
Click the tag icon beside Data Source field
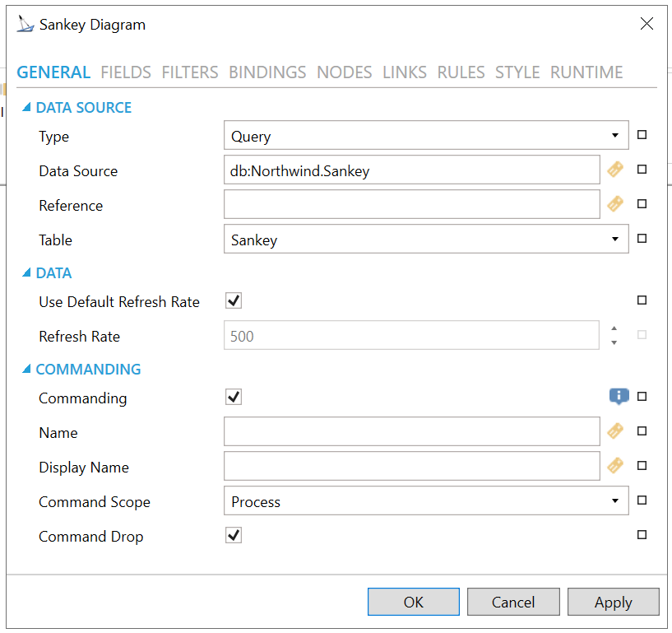pyautogui.click(x=615, y=170)
